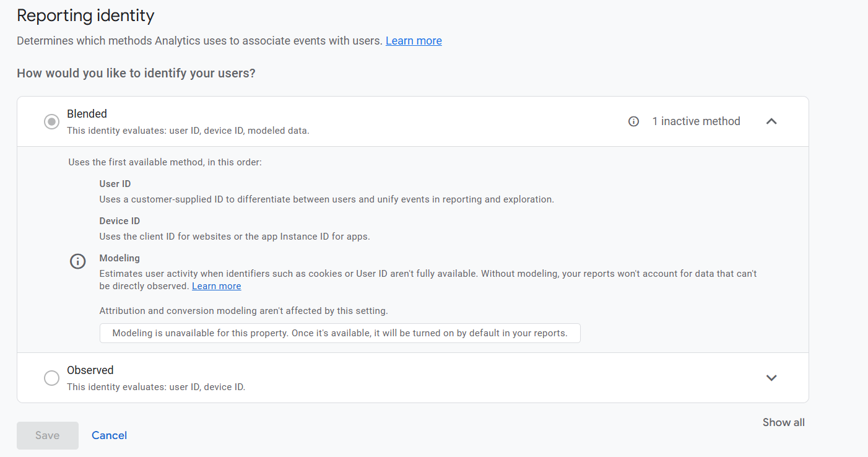Click the User ID method heading

[115, 184]
